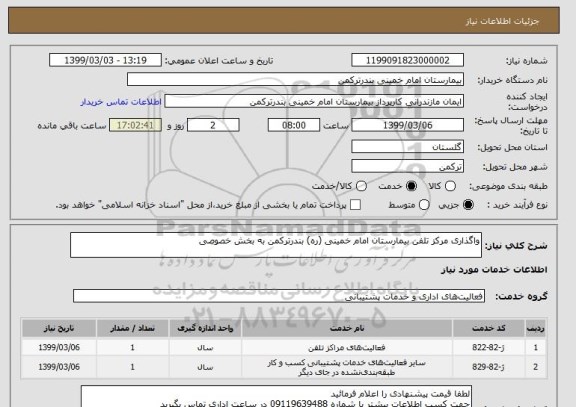Click quantity 1 in row 1
Image resolution: width=576 pixels, height=407 pixels.
pos(133,347)
